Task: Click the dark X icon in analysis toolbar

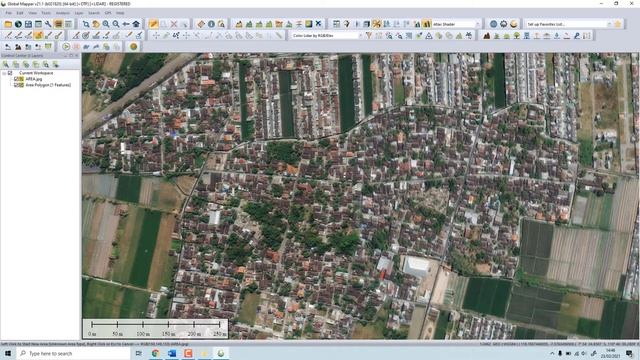Action: [x=319, y=24]
